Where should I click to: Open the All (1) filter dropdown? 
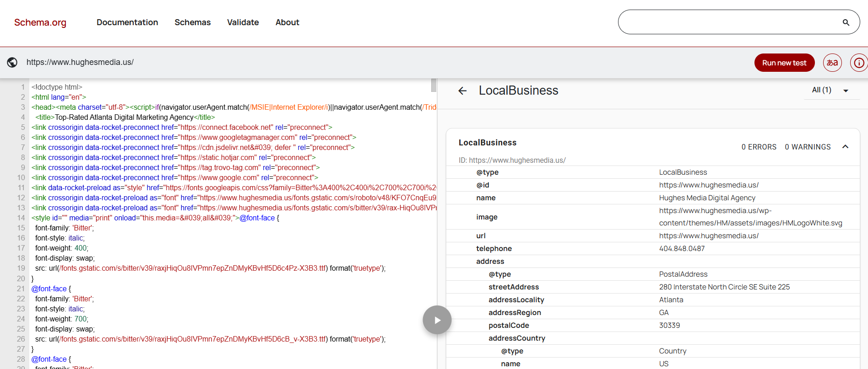(831, 90)
